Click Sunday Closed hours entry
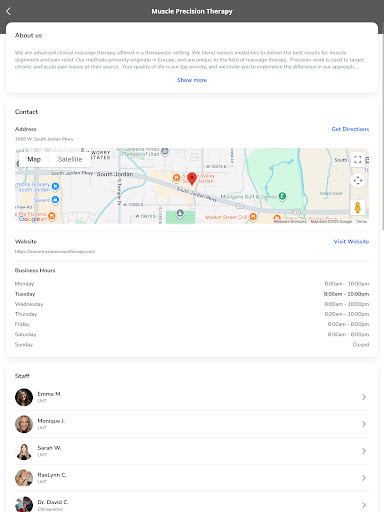The height and width of the screenshot is (512, 384). 361,345
